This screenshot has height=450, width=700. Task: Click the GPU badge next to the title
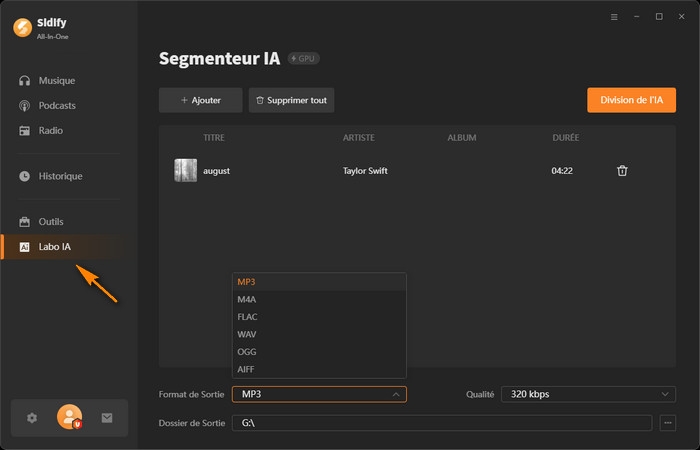pyautogui.click(x=304, y=59)
